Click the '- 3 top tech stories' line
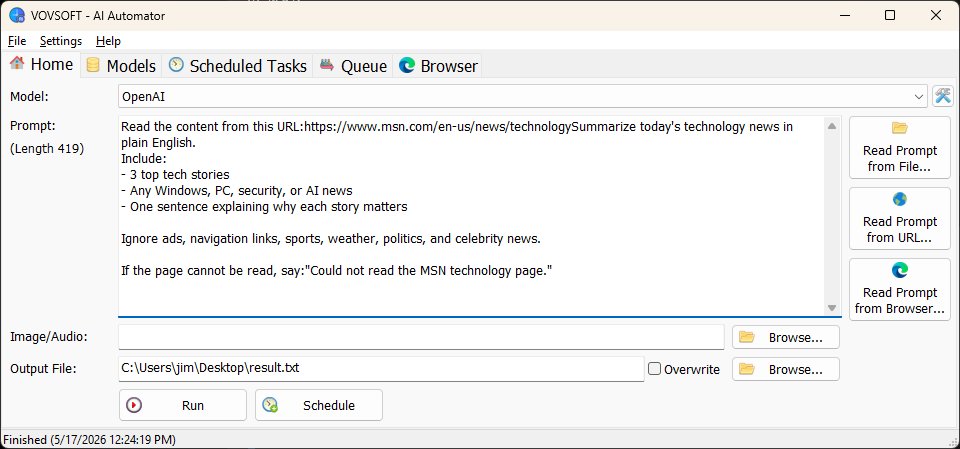This screenshot has height=449, width=960. 175,175
